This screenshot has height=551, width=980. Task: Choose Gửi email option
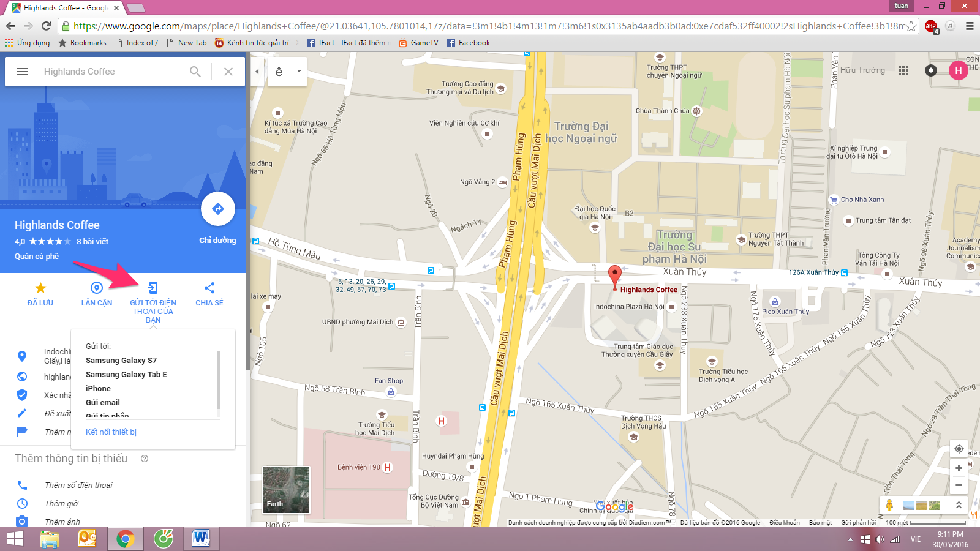tap(103, 403)
